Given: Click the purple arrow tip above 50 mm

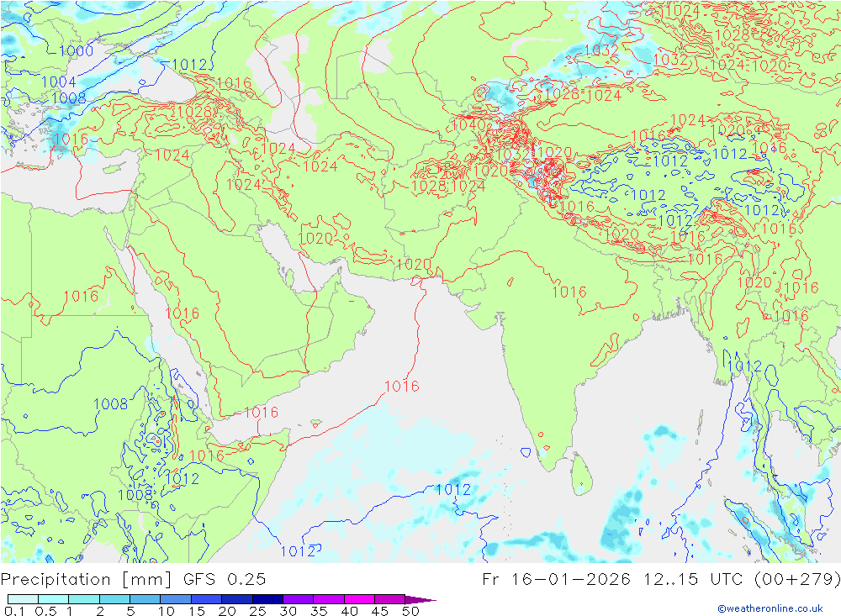Looking at the screenshot, I should tap(421, 599).
